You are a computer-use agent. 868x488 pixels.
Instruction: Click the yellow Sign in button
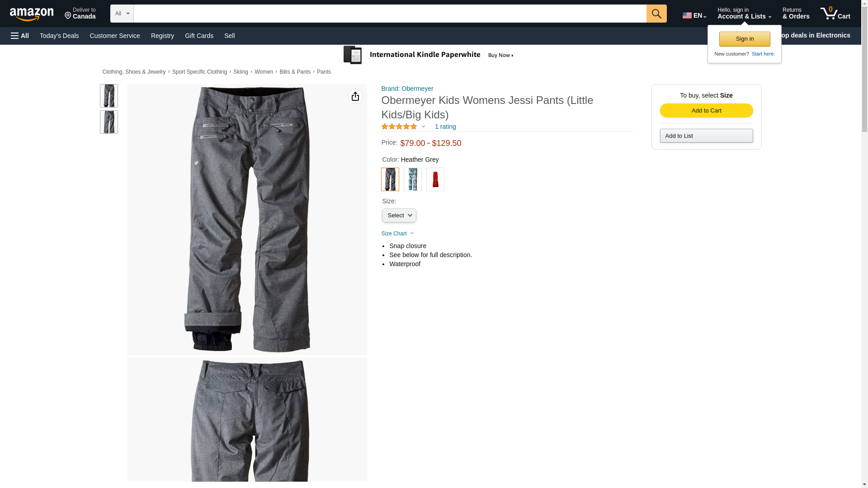click(745, 39)
